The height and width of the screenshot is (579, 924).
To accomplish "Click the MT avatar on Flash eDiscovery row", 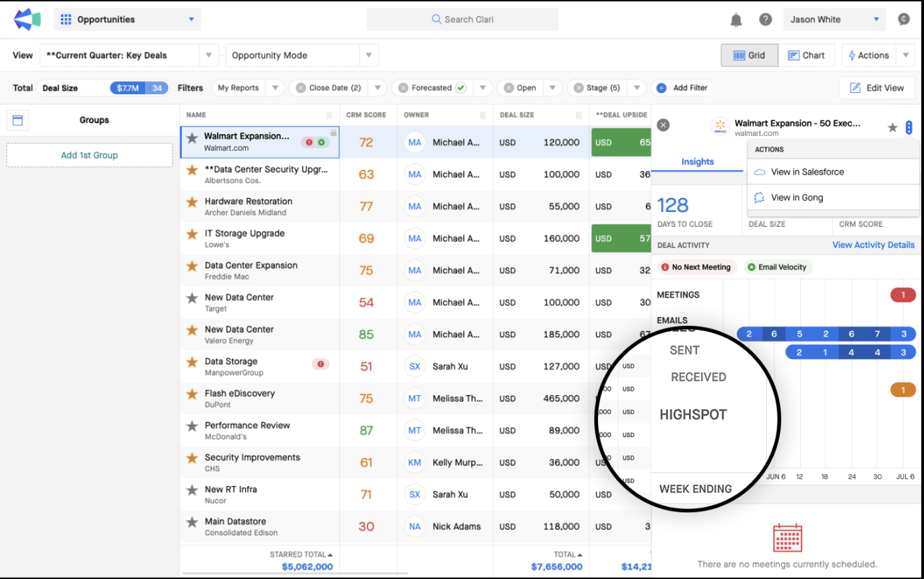I will click(415, 399).
